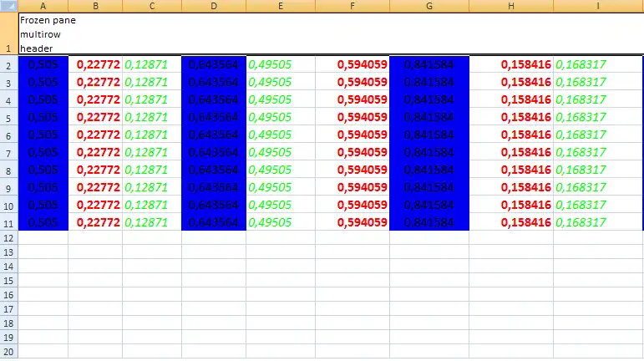Select column G header
The width and height of the screenshot is (644, 361).
(429, 6)
